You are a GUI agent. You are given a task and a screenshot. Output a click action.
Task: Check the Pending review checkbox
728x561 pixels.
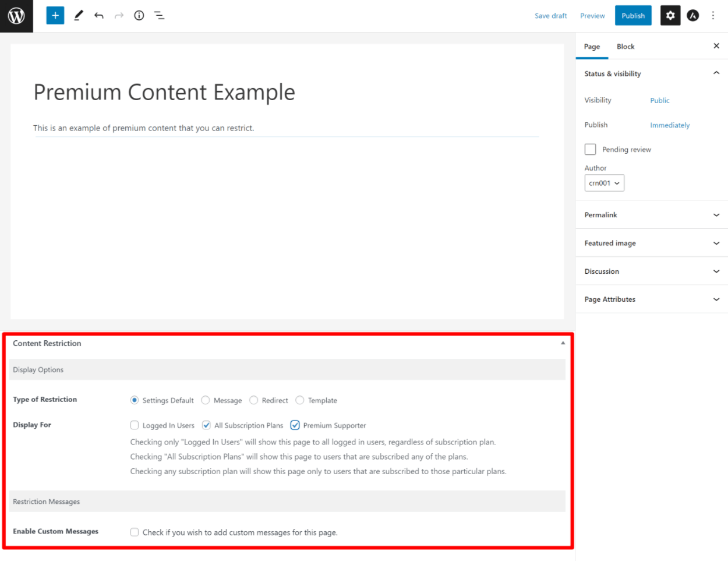coord(591,150)
